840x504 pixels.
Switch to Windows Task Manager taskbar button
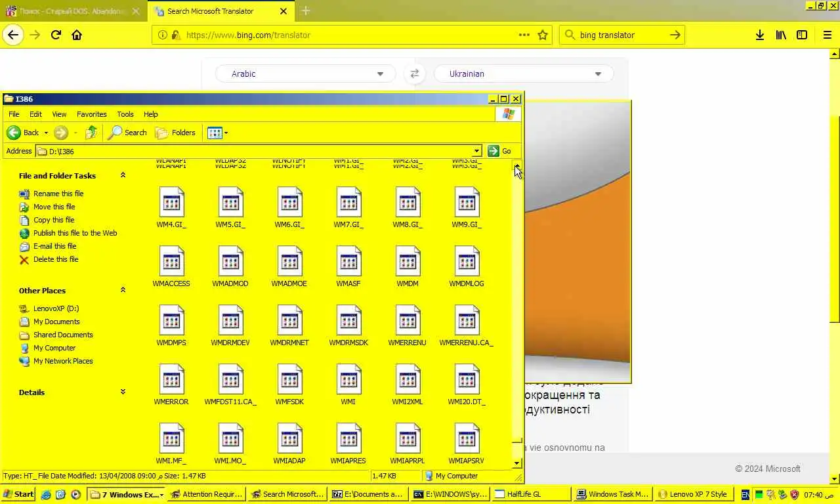[612, 494]
